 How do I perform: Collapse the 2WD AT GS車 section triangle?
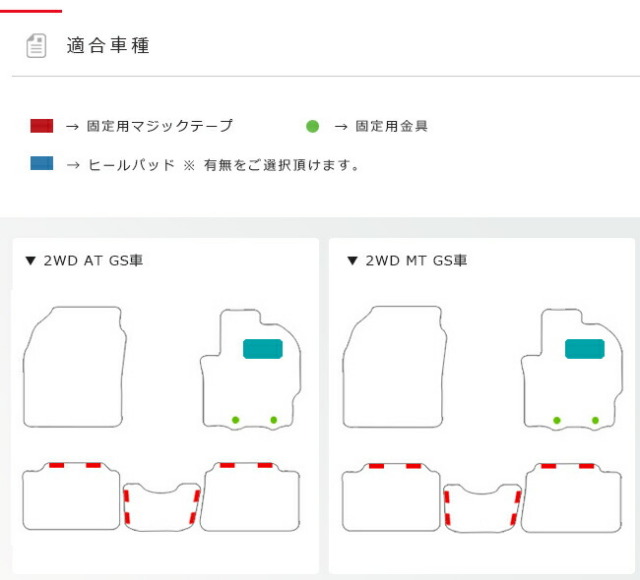[x=30, y=261]
